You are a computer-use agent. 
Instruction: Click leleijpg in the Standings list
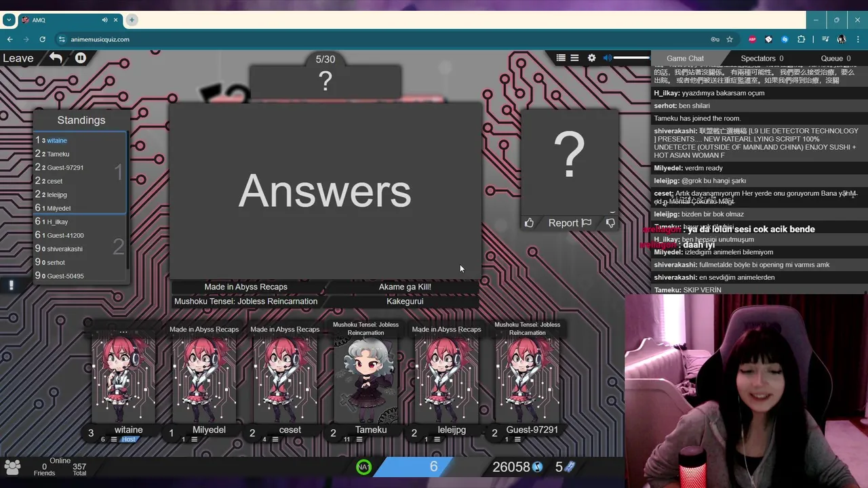[x=57, y=195]
